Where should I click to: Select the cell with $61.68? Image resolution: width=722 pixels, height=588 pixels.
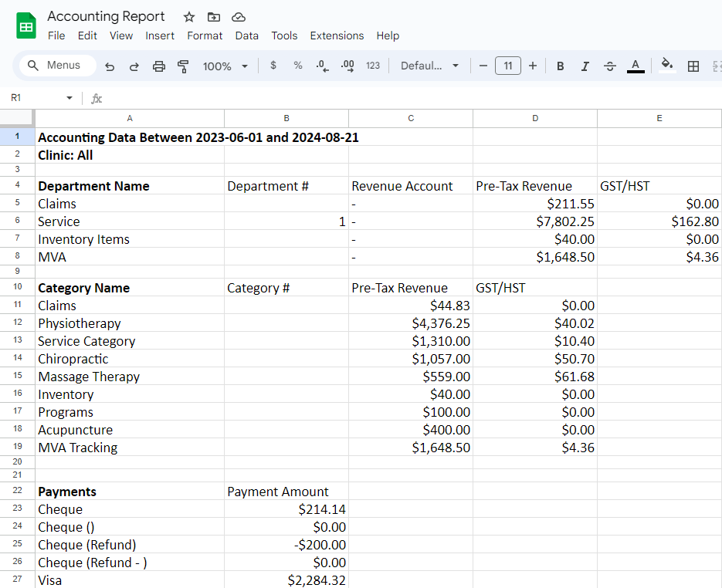tap(535, 377)
